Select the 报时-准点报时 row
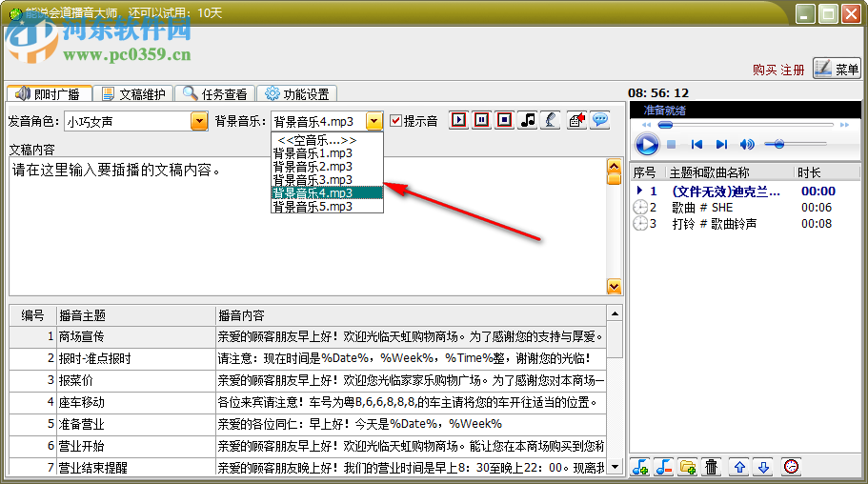 click(x=308, y=358)
